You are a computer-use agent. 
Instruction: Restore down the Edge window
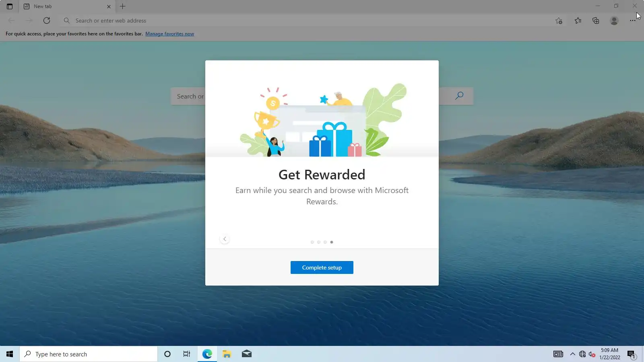[616, 6]
